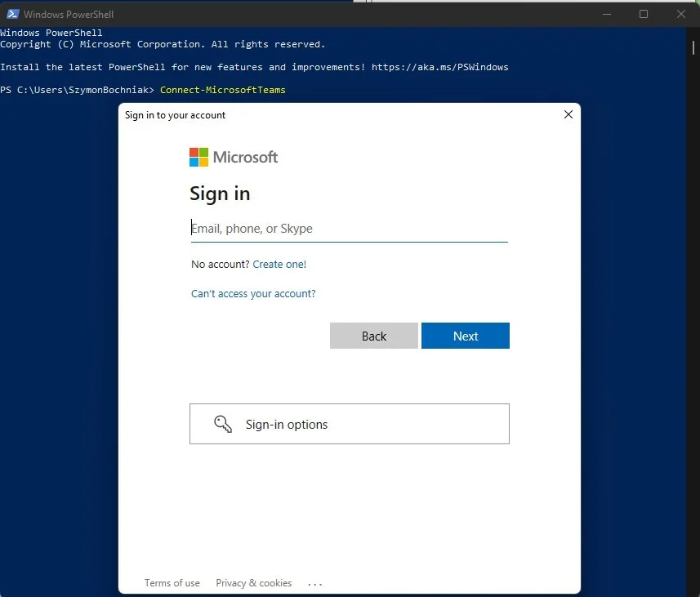This screenshot has height=597, width=700.
Task: Click the key icon beside Sign-in options
Action: click(x=223, y=424)
